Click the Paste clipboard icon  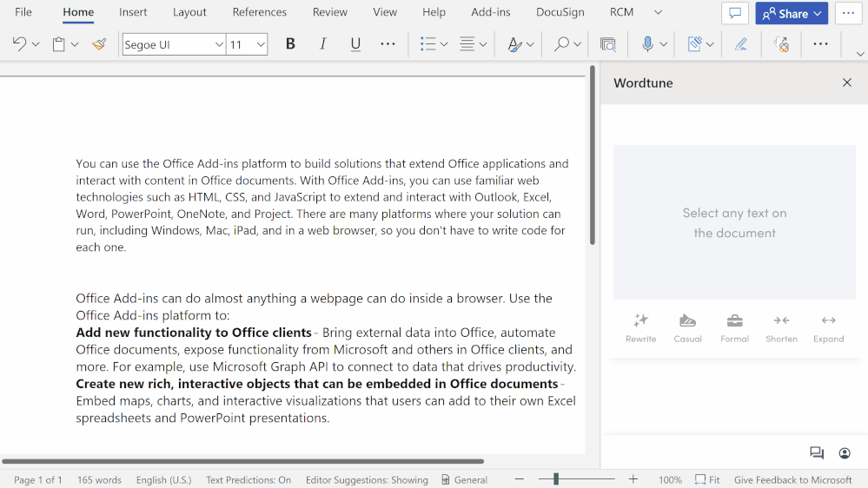(59, 44)
